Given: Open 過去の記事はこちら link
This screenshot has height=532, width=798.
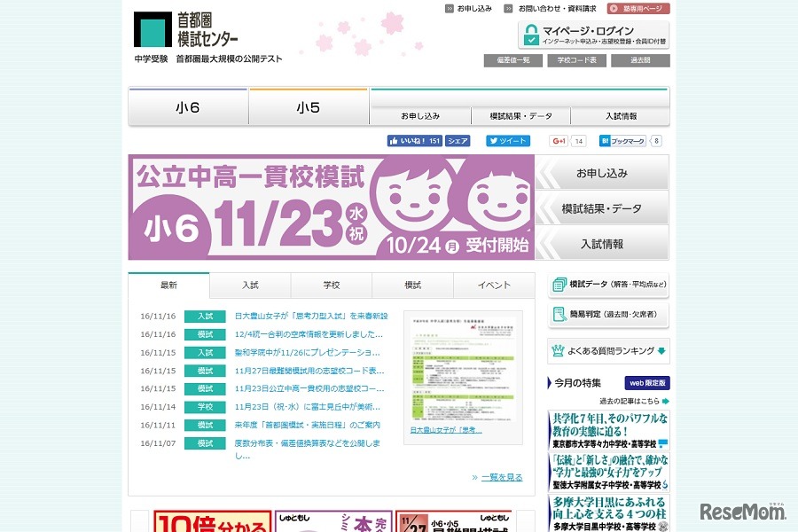Looking at the screenshot, I should [634, 401].
